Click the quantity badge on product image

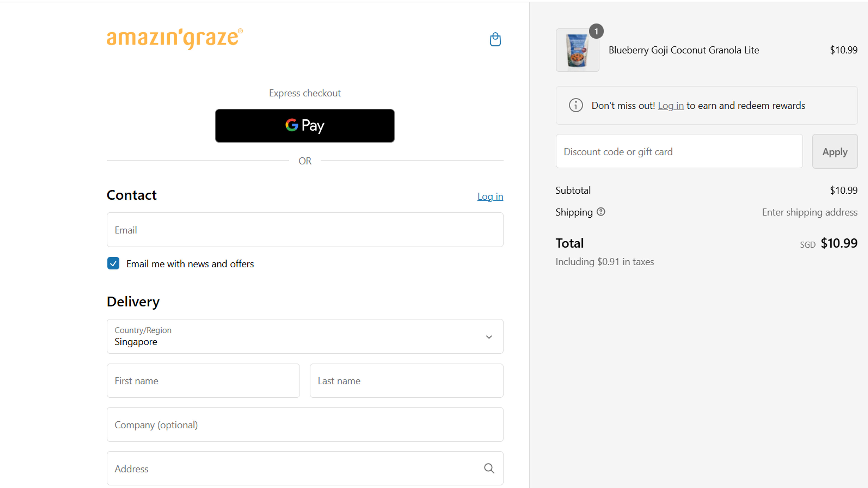596,31
